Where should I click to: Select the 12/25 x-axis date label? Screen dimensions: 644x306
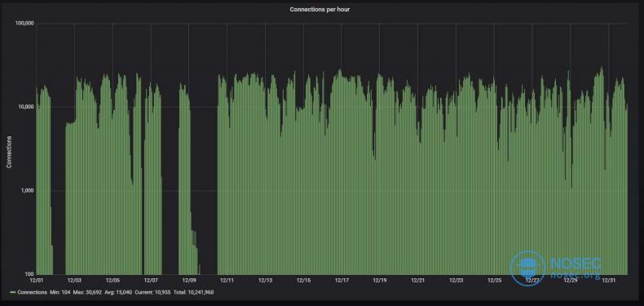(x=494, y=281)
